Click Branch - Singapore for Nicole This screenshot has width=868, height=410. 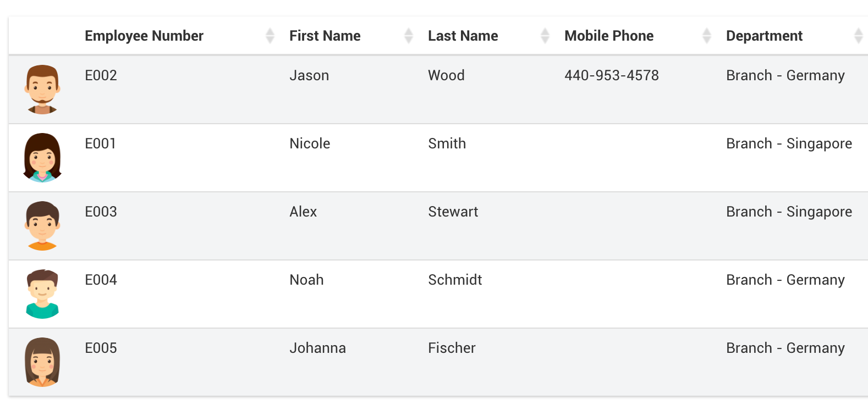(789, 143)
